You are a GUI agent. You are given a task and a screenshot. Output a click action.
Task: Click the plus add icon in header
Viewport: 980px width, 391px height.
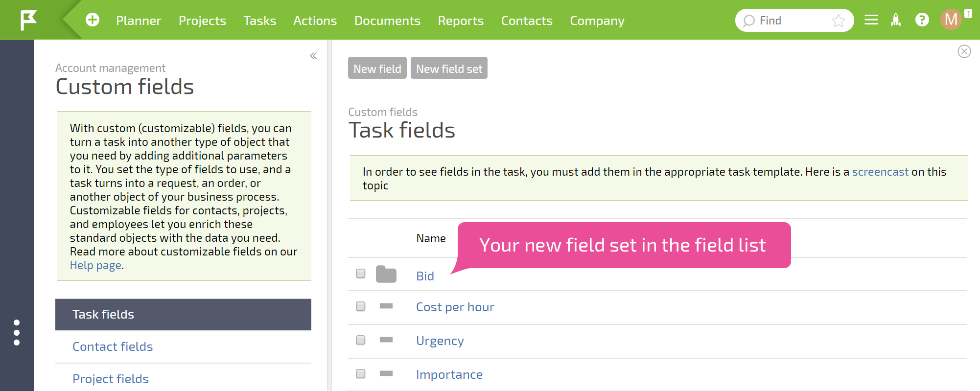point(93,20)
